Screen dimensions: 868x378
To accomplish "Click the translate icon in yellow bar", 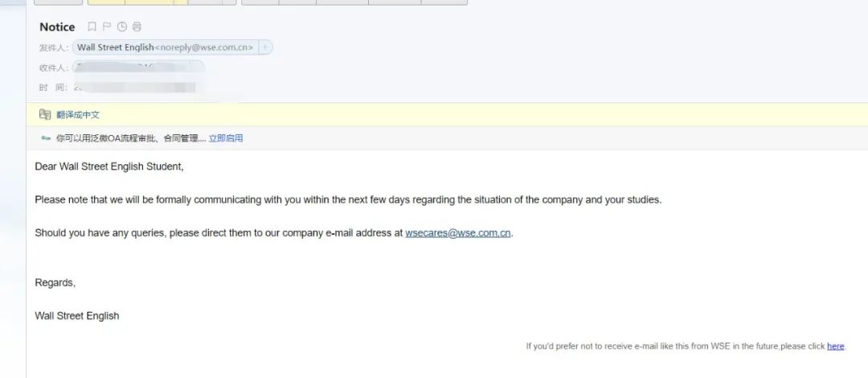I will click(45, 115).
